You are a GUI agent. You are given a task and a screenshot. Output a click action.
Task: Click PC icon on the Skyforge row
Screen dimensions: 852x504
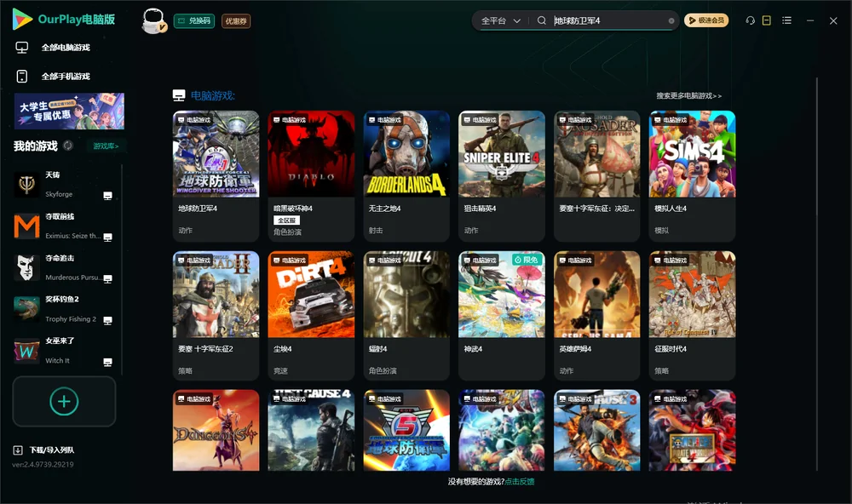[107, 196]
